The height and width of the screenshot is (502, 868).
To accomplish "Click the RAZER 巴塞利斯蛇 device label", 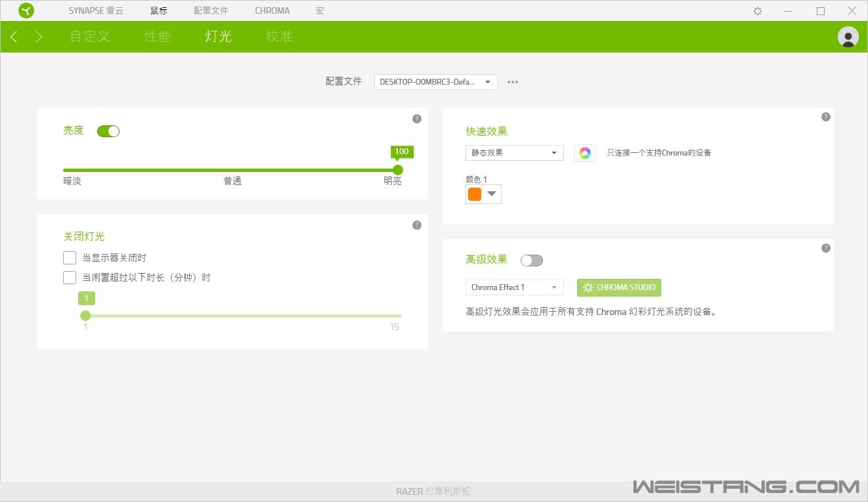I will 433,492.
